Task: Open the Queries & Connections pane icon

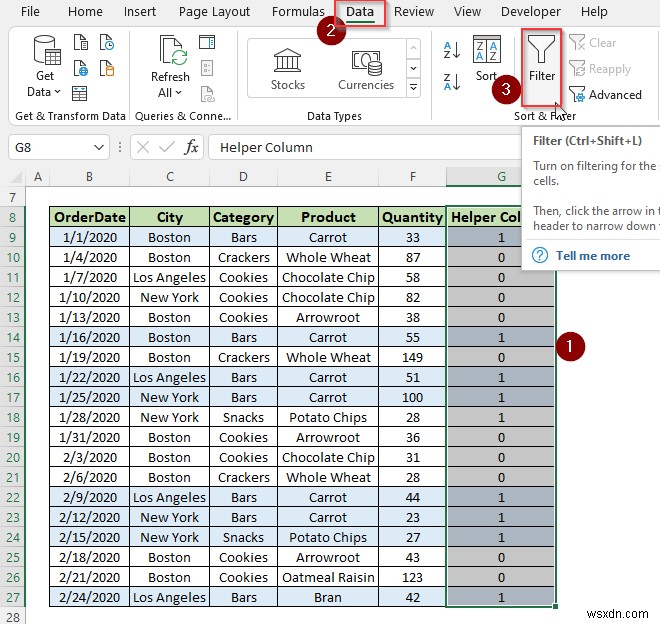Action: [x=207, y=42]
